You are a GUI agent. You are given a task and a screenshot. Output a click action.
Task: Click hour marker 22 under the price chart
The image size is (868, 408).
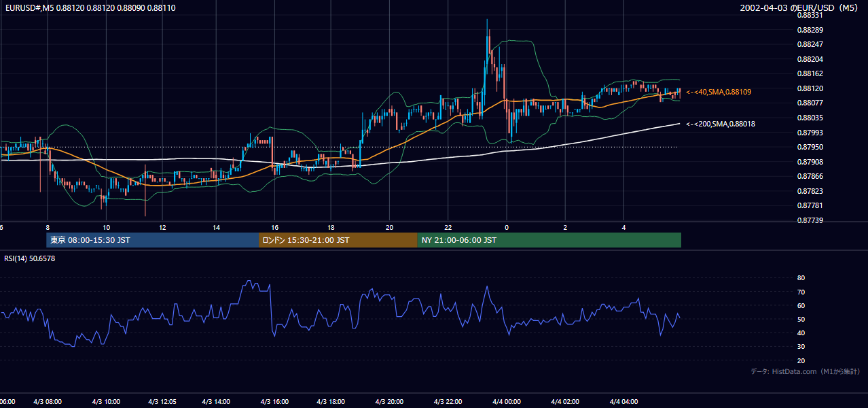(x=448, y=227)
